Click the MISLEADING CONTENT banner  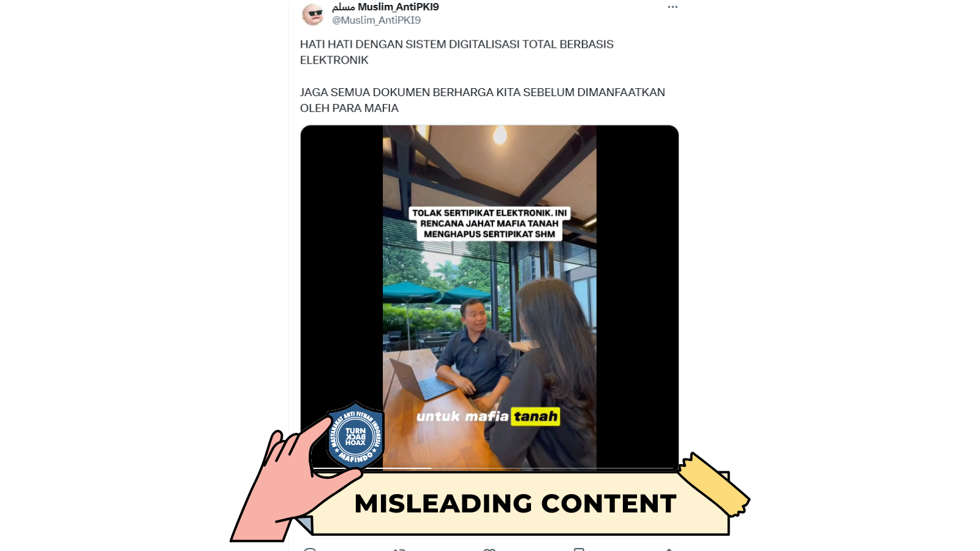pos(515,504)
